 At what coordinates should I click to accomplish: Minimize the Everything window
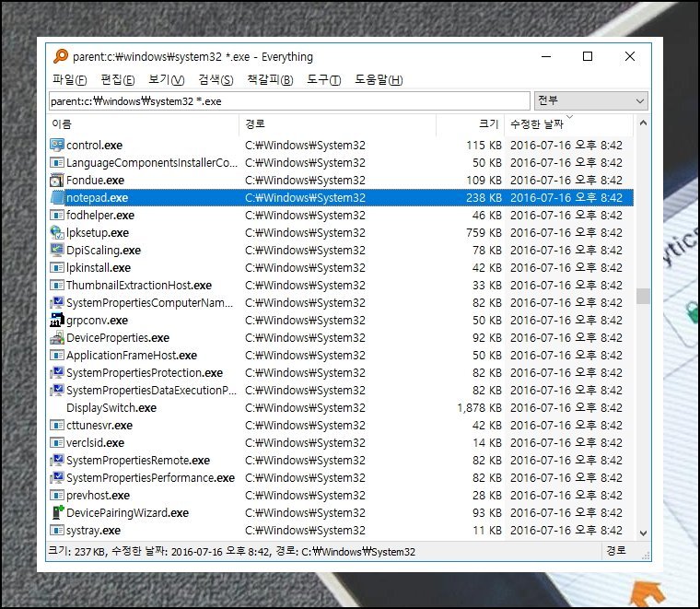point(545,57)
